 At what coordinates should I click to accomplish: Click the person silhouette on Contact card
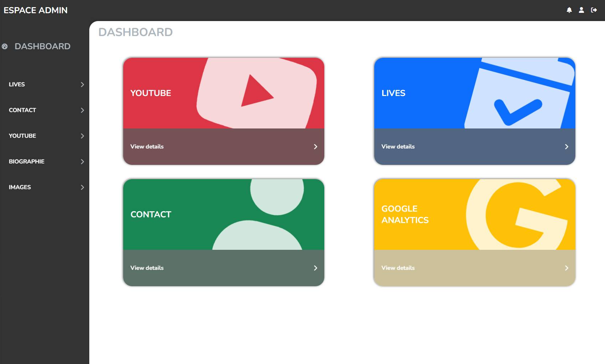pyautogui.click(x=258, y=214)
